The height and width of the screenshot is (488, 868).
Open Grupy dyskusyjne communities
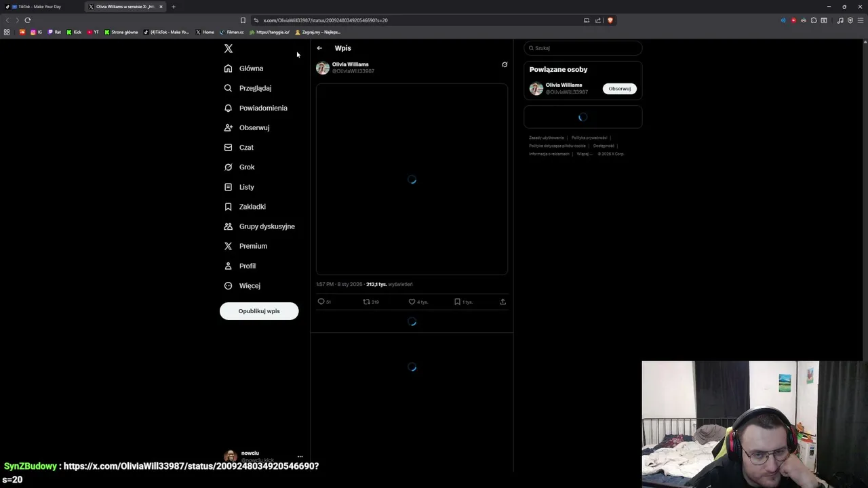(x=259, y=226)
